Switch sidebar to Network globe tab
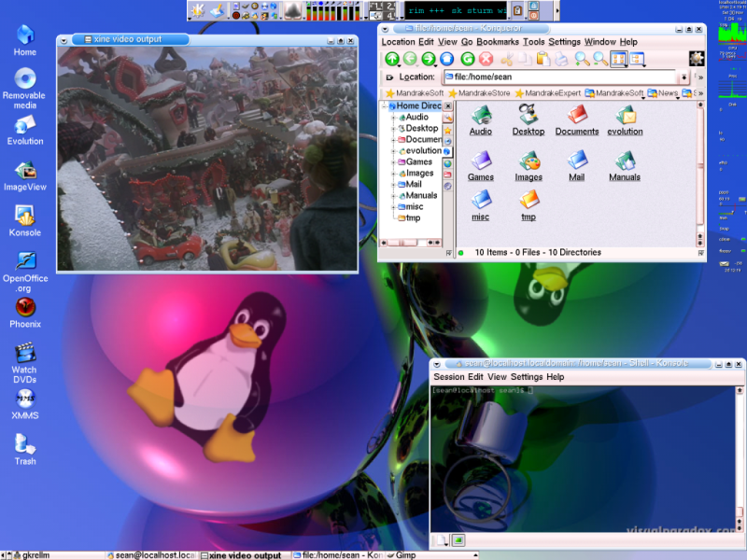This screenshot has height=560, width=747. point(448,163)
